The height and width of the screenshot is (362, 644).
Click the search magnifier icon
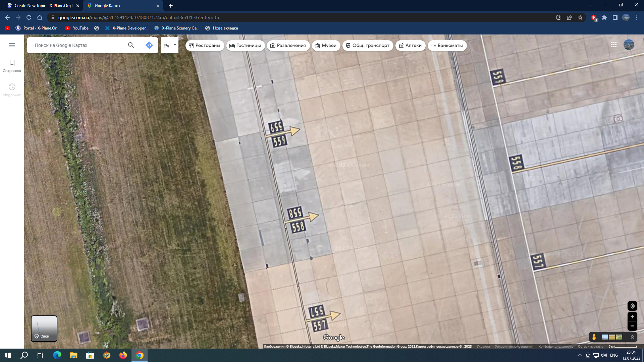click(x=131, y=45)
